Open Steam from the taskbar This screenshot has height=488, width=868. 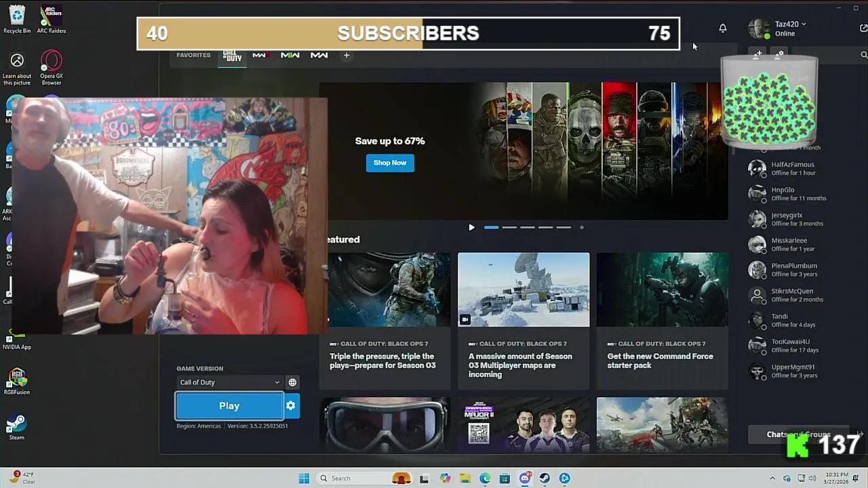(x=545, y=479)
